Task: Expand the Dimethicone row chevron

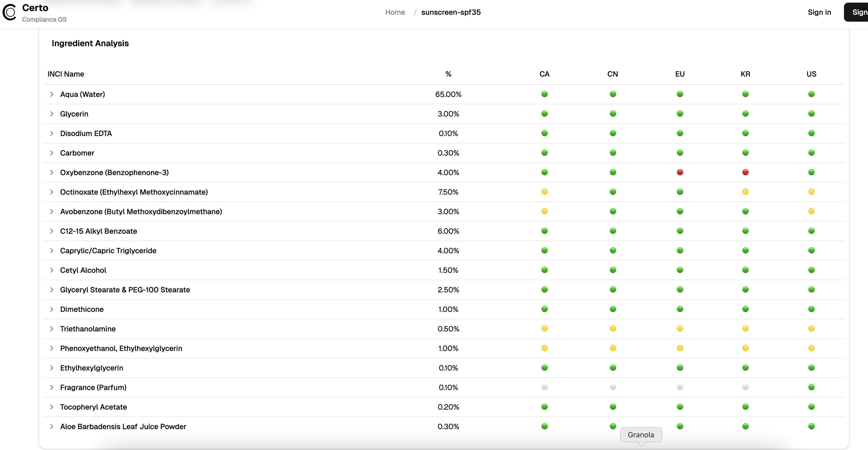Action: [x=51, y=310]
